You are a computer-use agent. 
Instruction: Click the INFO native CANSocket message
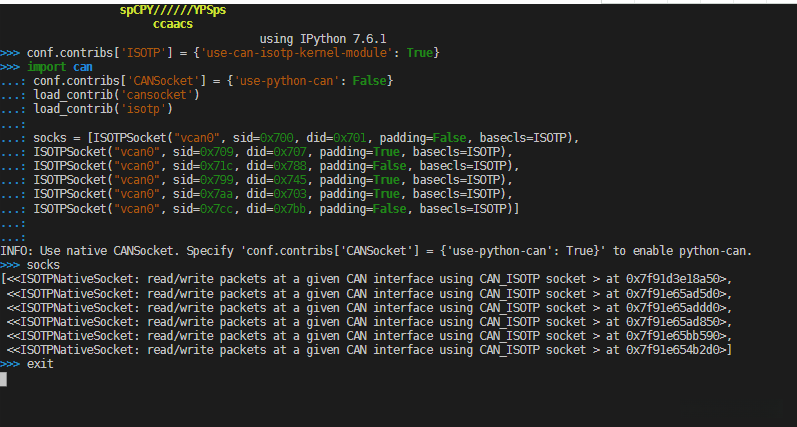point(375,250)
